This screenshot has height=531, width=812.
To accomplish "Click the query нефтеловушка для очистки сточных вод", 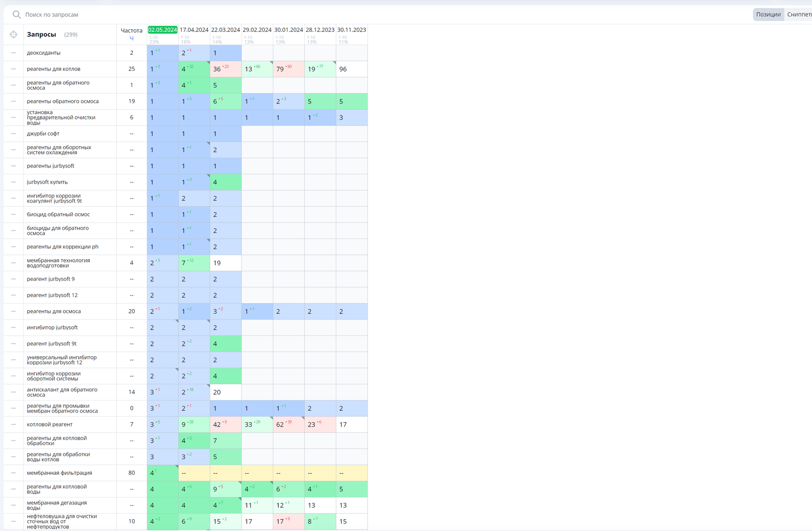I will tap(62, 521).
